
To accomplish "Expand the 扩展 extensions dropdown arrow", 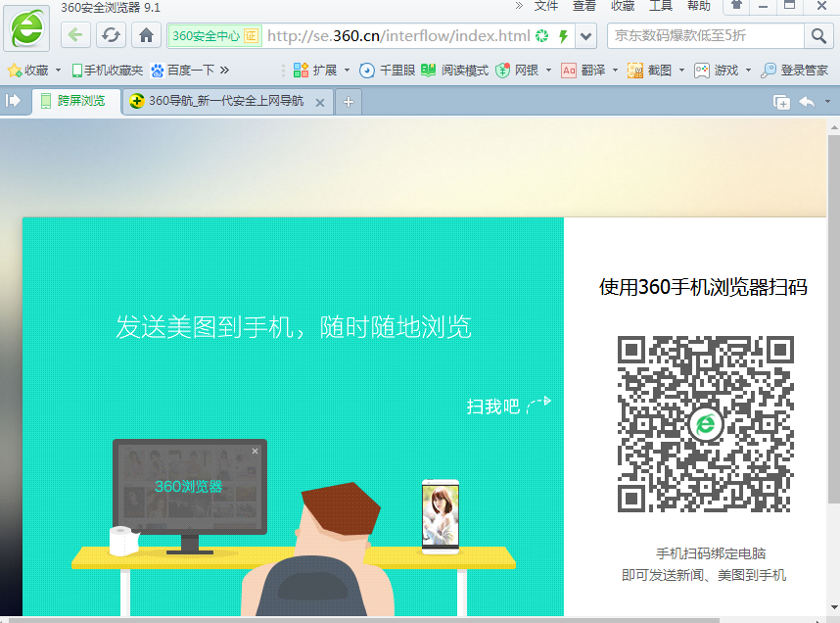I will pyautogui.click(x=347, y=71).
